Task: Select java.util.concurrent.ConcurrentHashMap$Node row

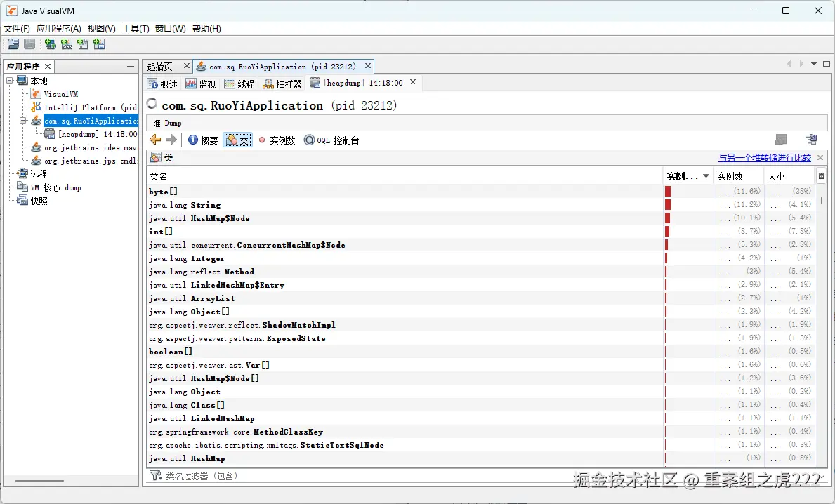Action: tap(481, 245)
